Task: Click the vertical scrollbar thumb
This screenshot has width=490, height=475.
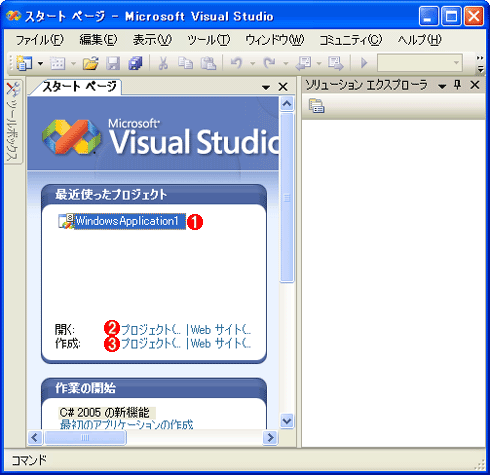Action: [x=287, y=198]
